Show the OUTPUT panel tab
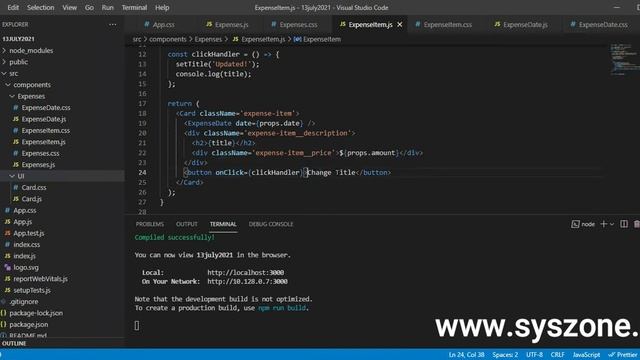The height and width of the screenshot is (360, 640). tap(187, 224)
